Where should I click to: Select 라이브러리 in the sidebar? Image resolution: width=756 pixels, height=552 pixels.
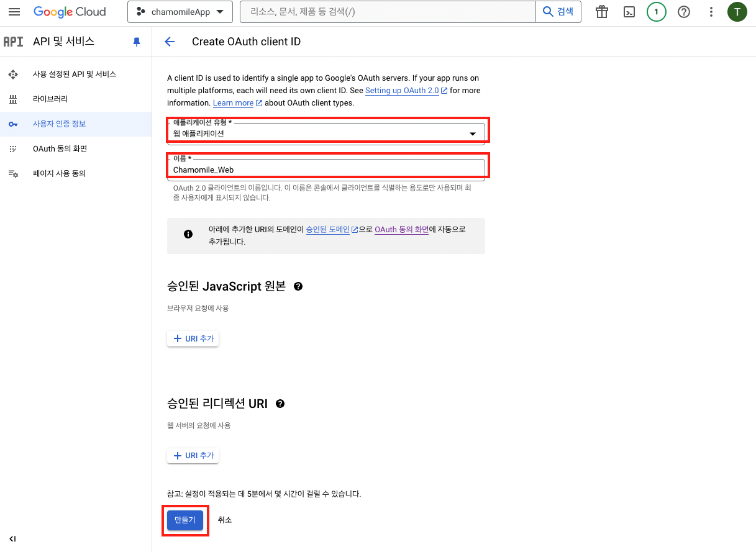pos(50,99)
